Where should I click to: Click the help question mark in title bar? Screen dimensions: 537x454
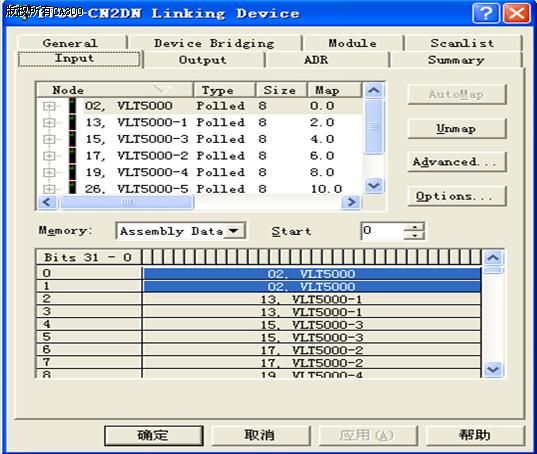485,13
